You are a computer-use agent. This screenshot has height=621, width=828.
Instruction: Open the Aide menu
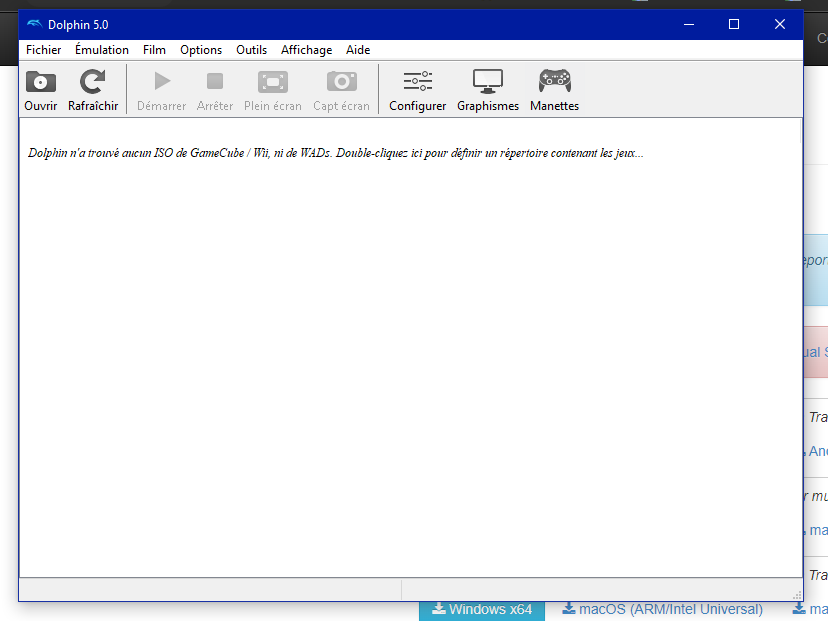click(x=358, y=50)
